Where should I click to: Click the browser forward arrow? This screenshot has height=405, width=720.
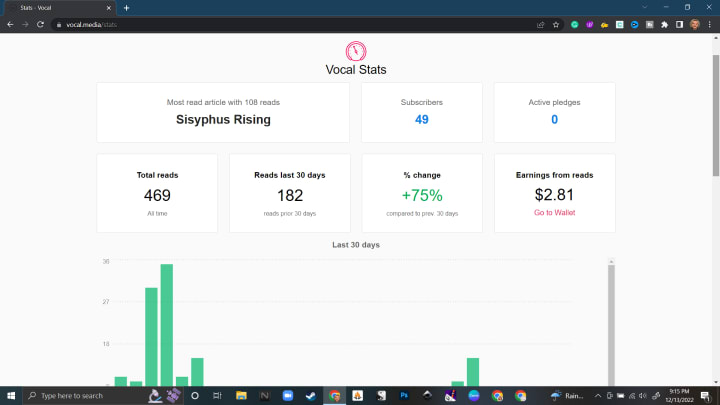click(x=25, y=24)
